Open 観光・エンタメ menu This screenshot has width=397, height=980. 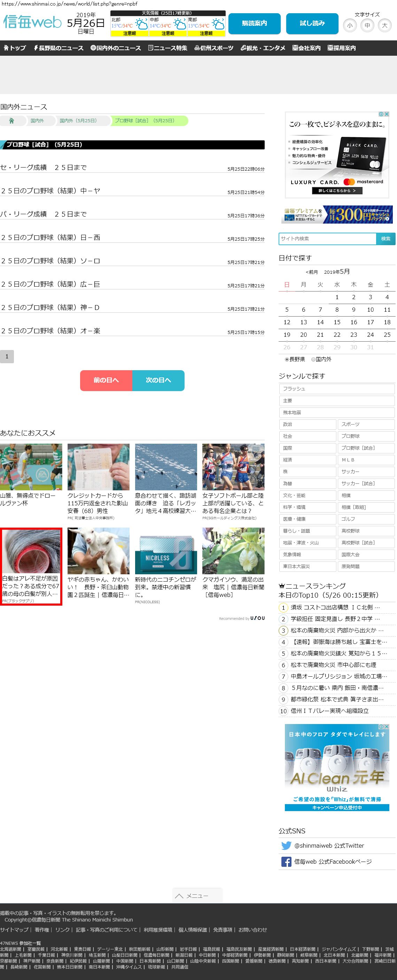(263, 48)
